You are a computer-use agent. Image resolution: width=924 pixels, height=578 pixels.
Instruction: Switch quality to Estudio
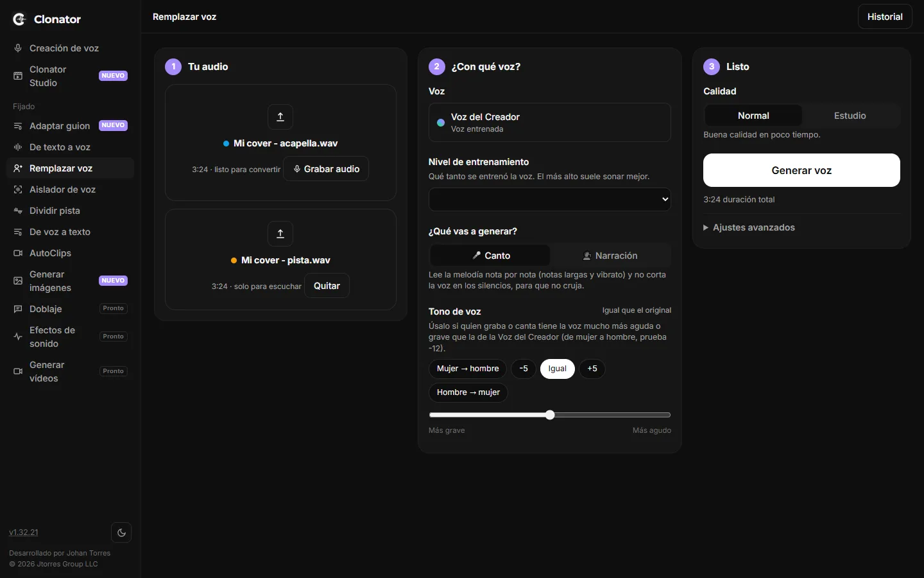[850, 116]
